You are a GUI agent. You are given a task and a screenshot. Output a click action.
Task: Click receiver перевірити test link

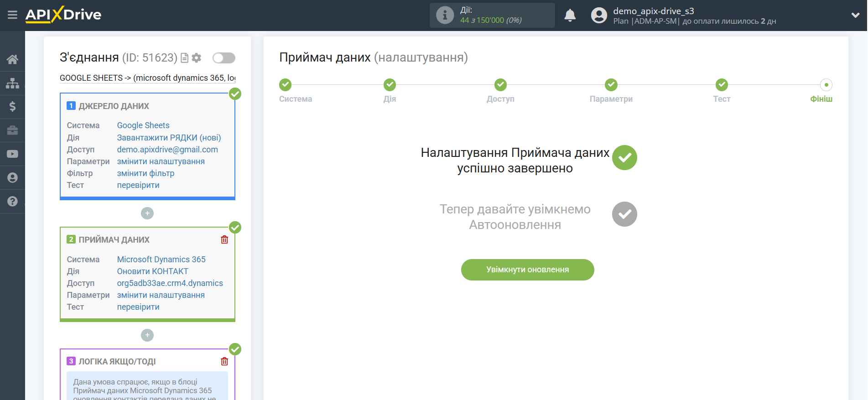pyautogui.click(x=138, y=306)
